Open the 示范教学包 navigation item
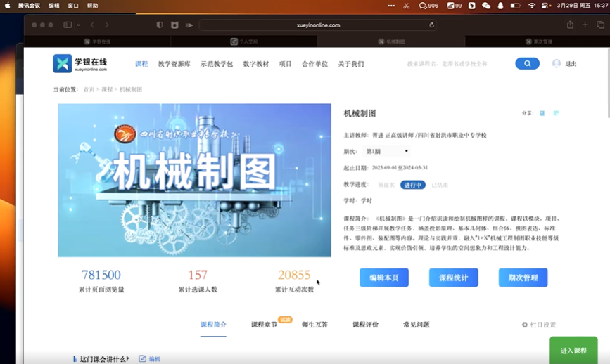The image size is (610, 364). [x=217, y=64]
